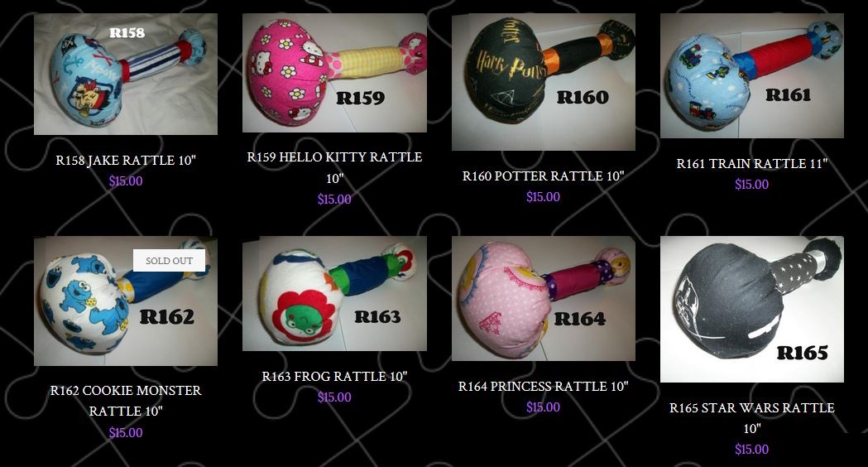
Task: View the R162 Cookie Monster rattle image
Action: [126, 301]
